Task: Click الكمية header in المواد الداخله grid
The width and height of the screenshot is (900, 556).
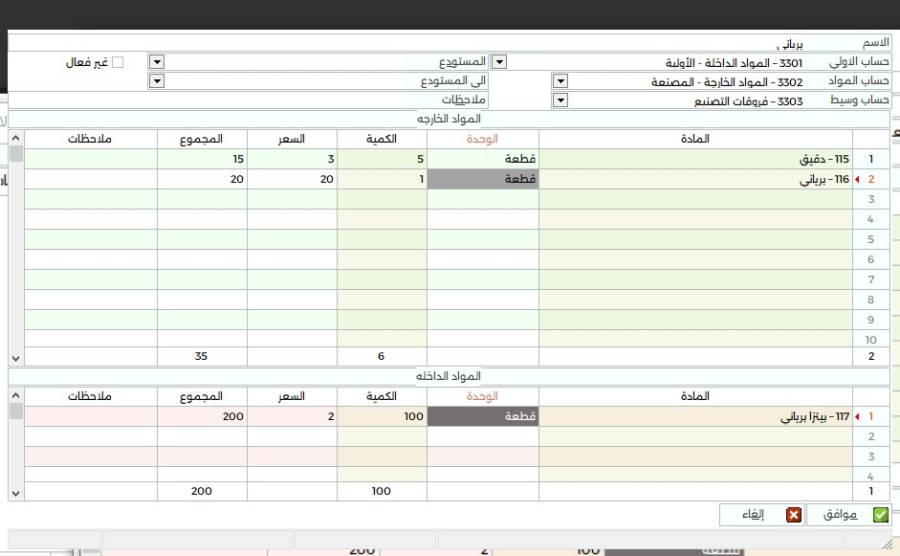Action: pos(382,396)
